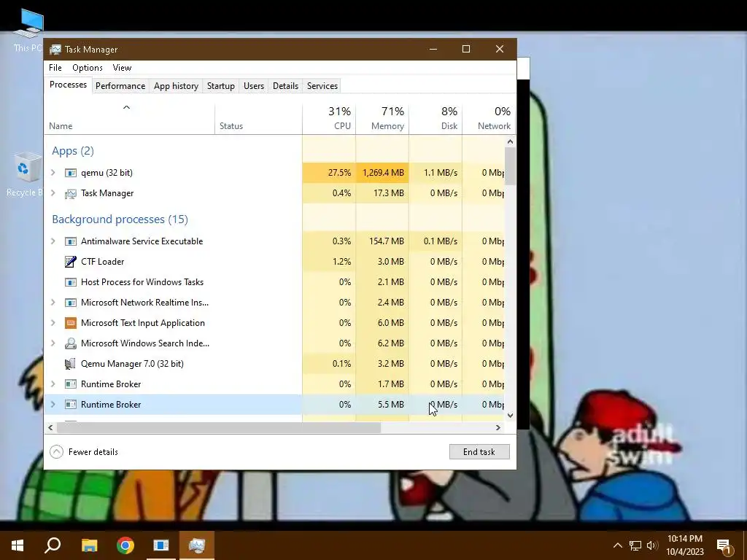This screenshot has height=560, width=747.
Task: Switch to the Details tab
Action: (285, 86)
